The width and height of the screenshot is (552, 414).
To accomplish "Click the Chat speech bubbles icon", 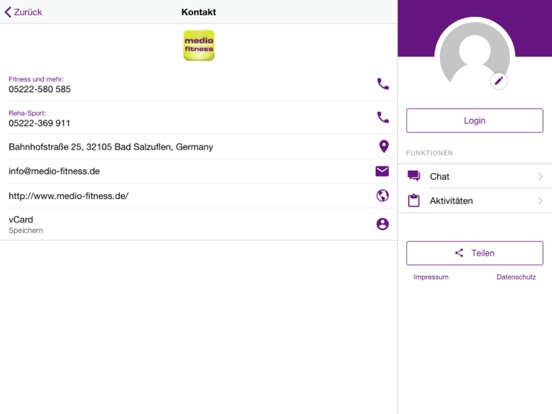I will tap(414, 176).
